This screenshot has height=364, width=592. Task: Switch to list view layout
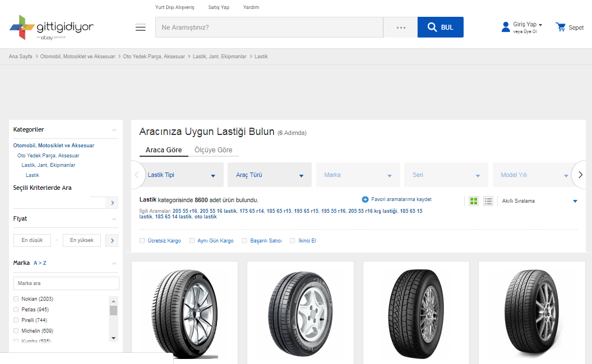click(488, 201)
